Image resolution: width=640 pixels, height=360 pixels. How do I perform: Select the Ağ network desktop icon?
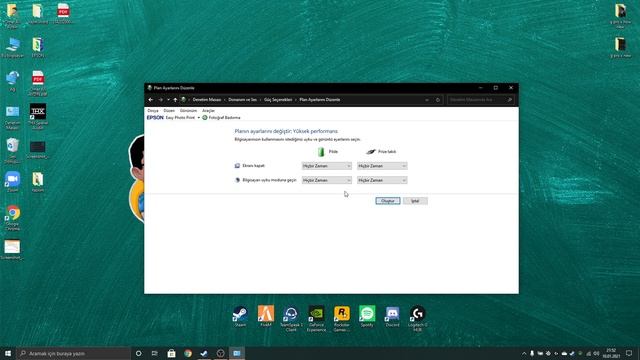point(13,81)
